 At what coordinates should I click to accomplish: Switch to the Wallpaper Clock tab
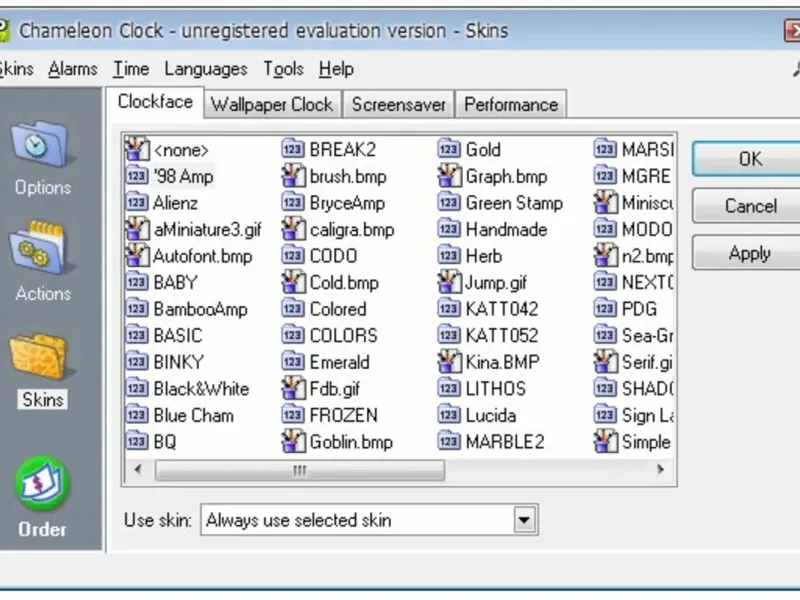[272, 105]
